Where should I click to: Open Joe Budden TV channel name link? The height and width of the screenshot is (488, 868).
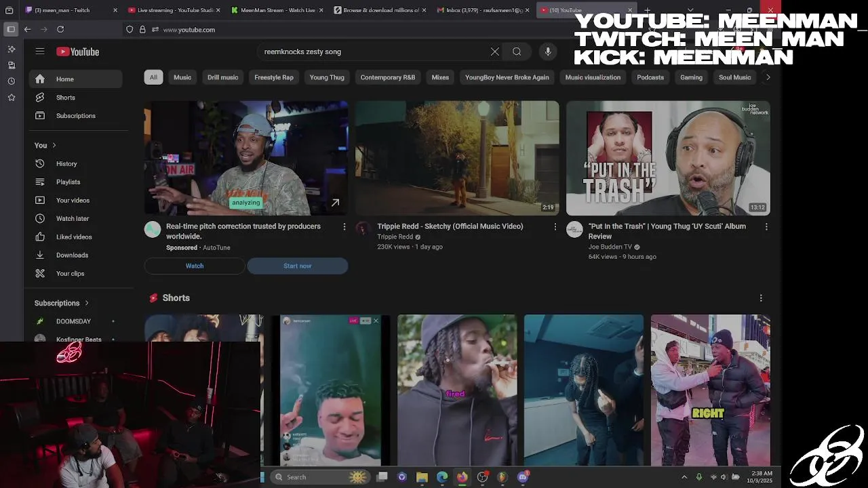(610, 247)
